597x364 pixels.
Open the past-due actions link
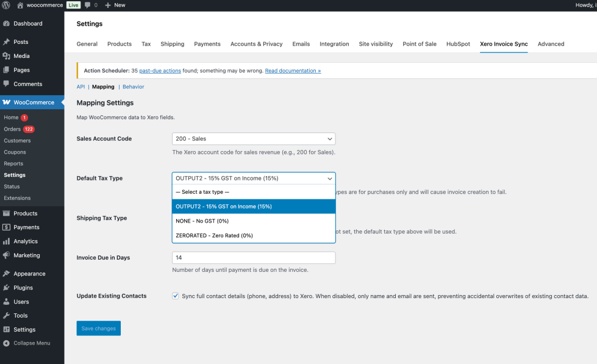pos(160,71)
